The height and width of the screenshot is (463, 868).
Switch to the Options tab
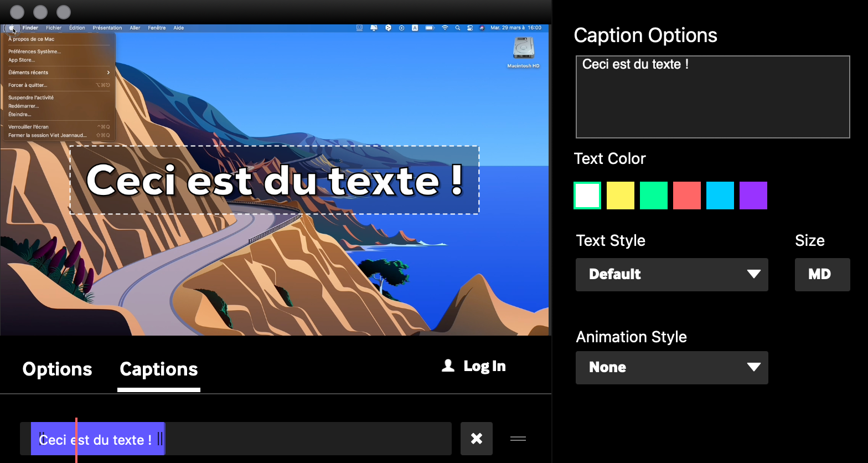click(57, 369)
